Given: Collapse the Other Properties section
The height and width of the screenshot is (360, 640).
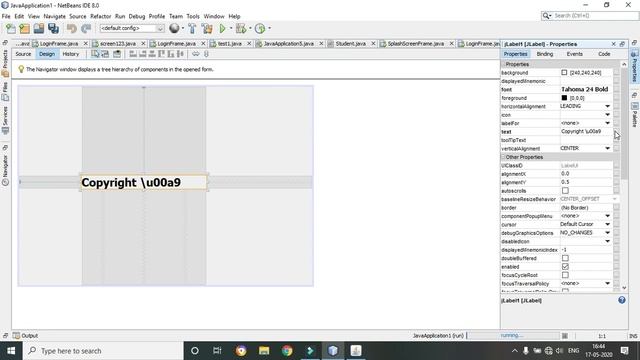Looking at the screenshot, I should tap(503, 157).
